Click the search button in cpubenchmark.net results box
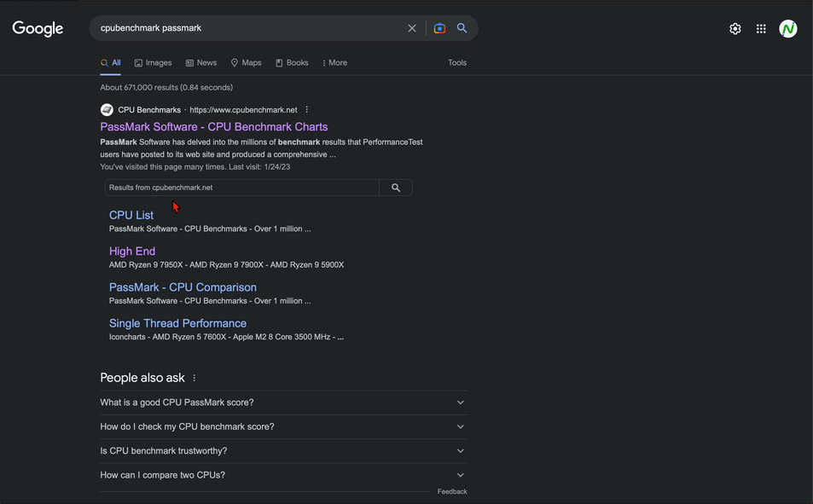This screenshot has width=813, height=504. pyautogui.click(x=396, y=188)
